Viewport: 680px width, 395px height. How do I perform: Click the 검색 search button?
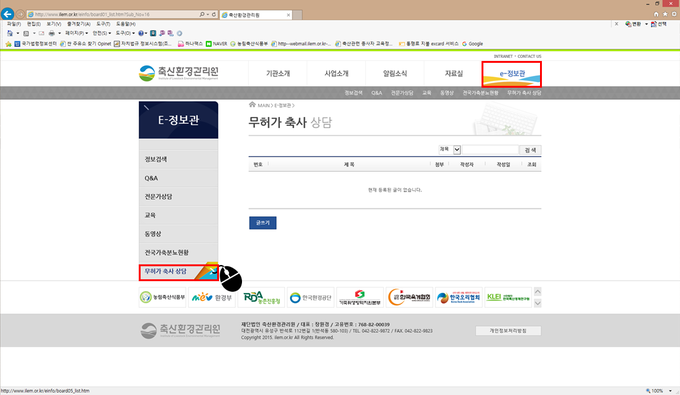tap(530, 150)
